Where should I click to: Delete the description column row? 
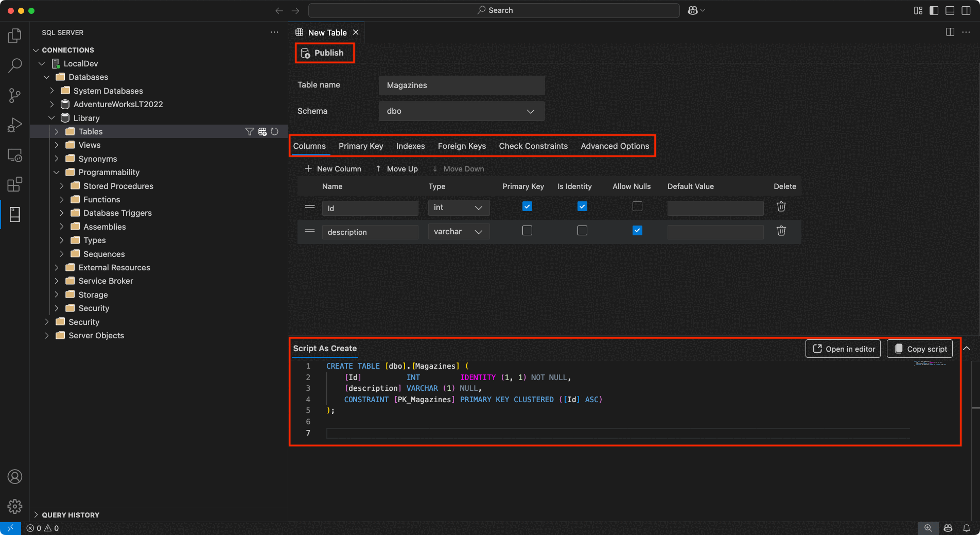point(781,231)
